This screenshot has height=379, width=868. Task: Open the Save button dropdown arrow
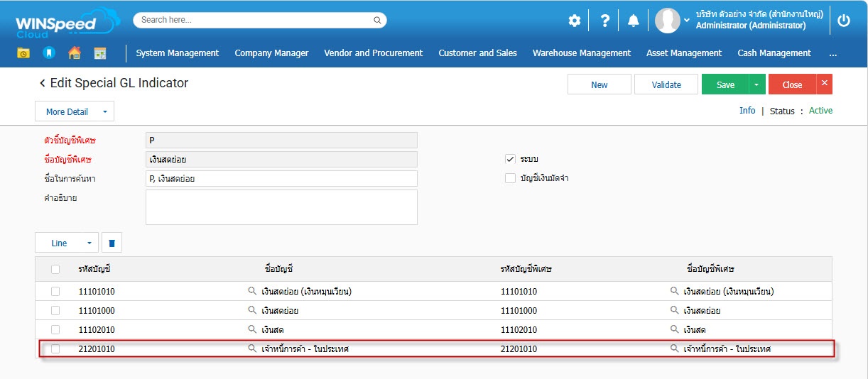click(x=756, y=84)
